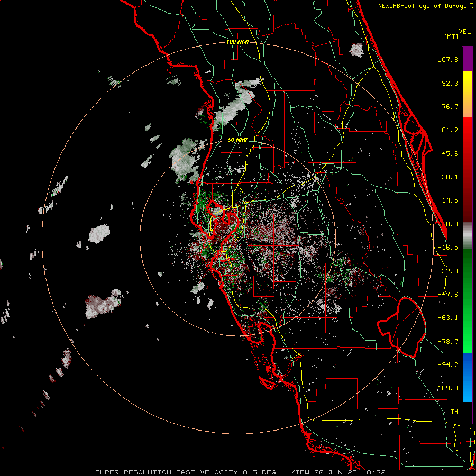The height and width of the screenshot is (476, 476).
Task: Pick the purple segment of velocity bar
Action: pyautogui.click(x=467, y=59)
